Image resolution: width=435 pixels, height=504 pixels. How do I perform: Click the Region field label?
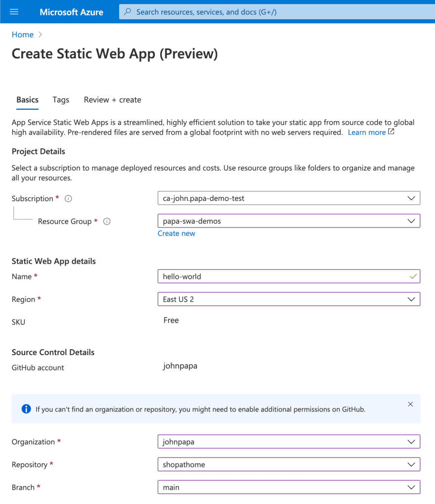pos(23,300)
